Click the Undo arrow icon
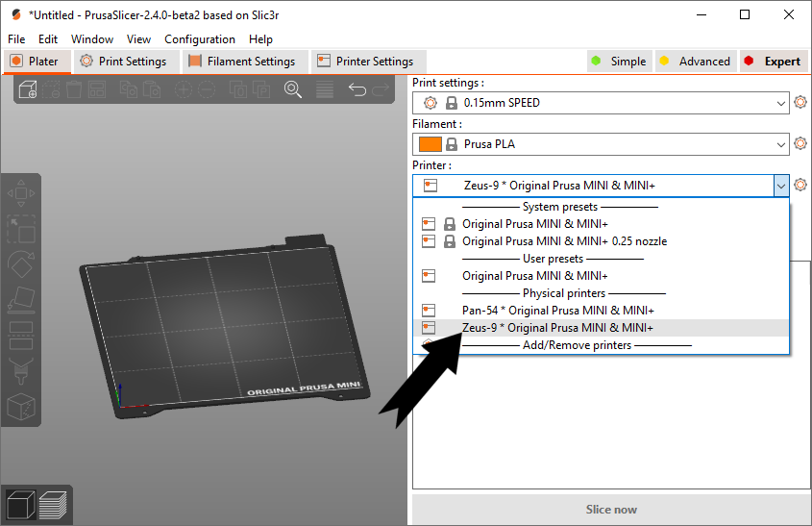 pyautogui.click(x=357, y=89)
